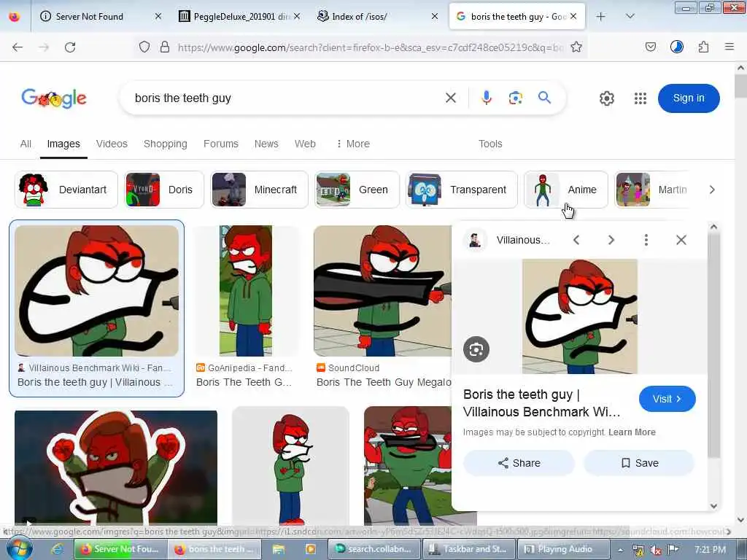Switch to PeggleDeluxe_201901 tab

[x=239, y=17]
